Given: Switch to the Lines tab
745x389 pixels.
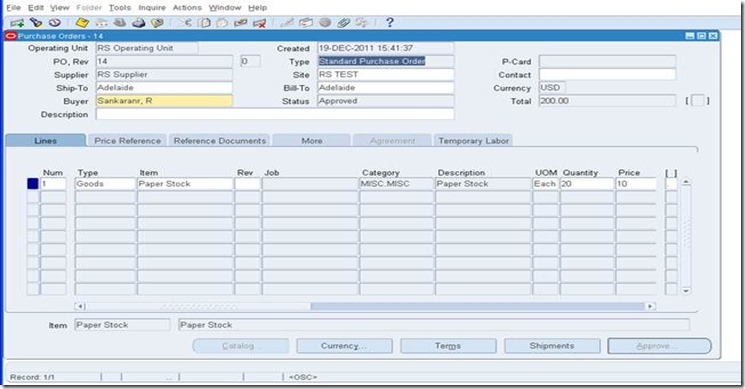Looking at the screenshot, I should (x=46, y=141).
